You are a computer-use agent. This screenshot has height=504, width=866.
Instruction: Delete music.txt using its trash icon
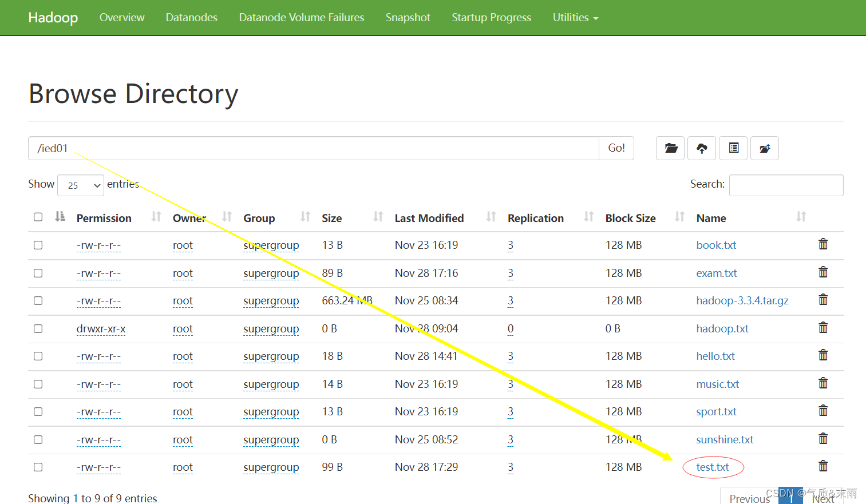pos(823,383)
